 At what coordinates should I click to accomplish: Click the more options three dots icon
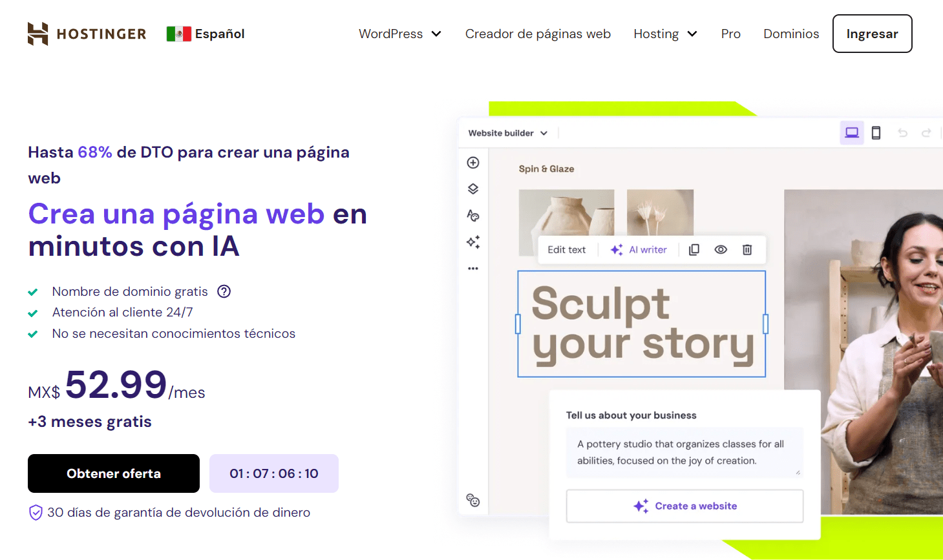(473, 269)
